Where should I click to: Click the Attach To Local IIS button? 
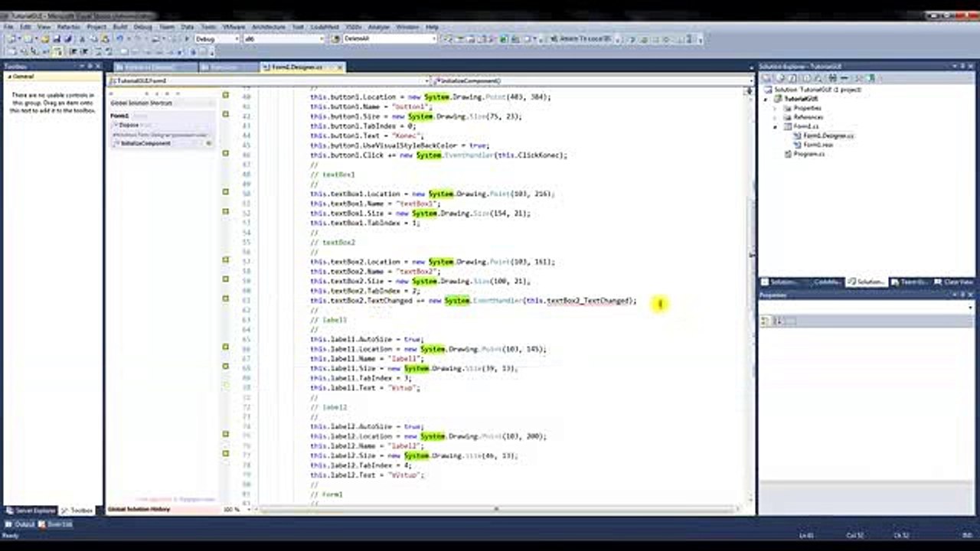[x=580, y=38]
